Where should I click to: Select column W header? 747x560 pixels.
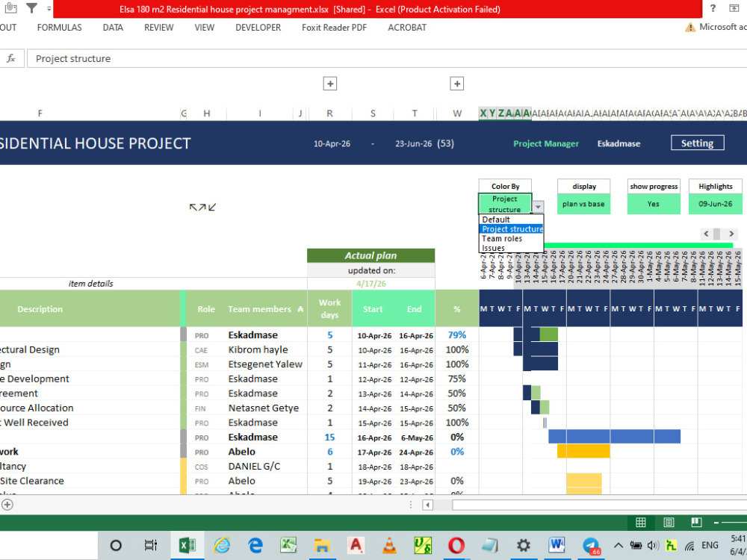coord(457,113)
